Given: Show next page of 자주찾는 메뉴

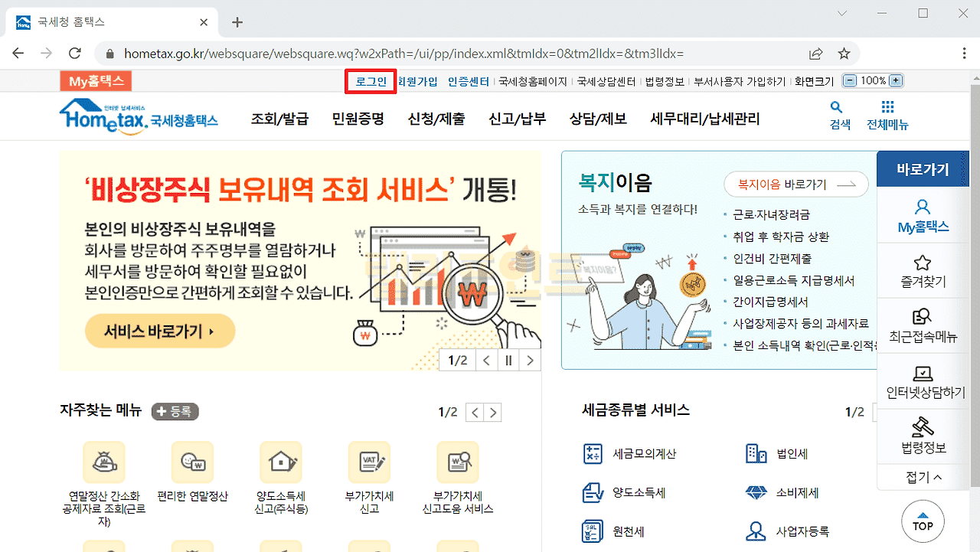Looking at the screenshot, I should [494, 413].
